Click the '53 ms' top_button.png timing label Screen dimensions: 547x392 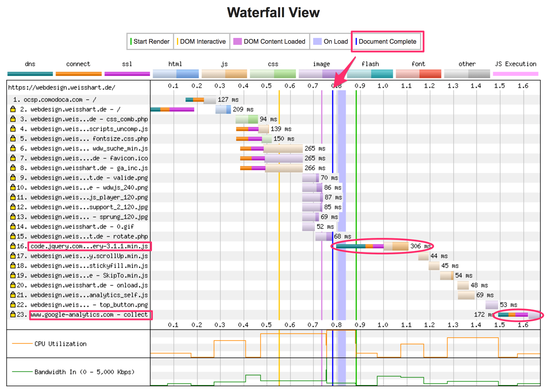(x=509, y=305)
